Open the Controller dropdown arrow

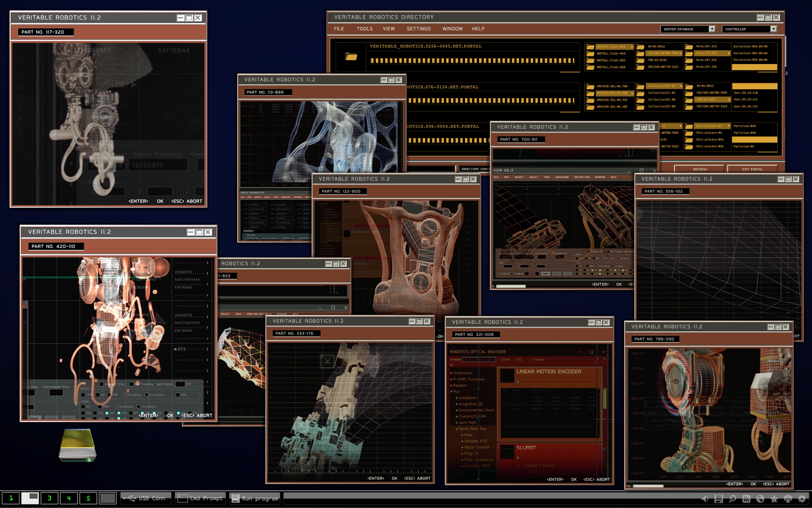point(773,29)
